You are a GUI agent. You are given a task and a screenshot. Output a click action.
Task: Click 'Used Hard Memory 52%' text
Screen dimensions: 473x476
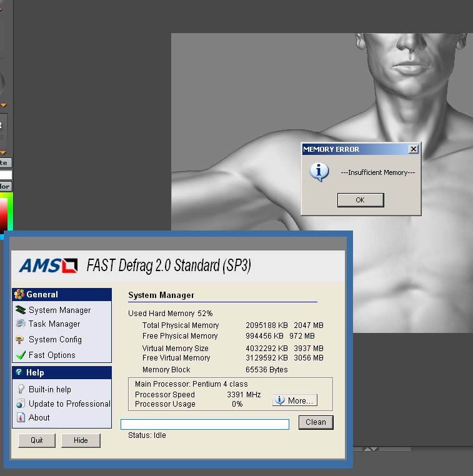tap(171, 314)
